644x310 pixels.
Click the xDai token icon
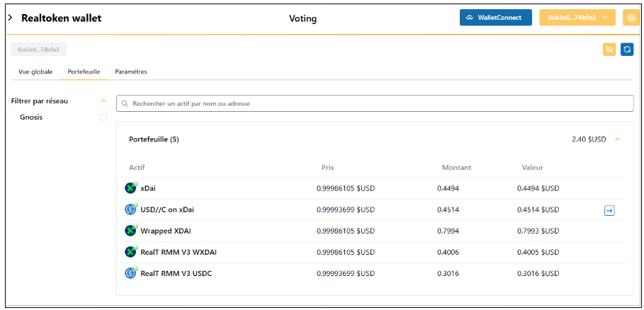coord(131,188)
